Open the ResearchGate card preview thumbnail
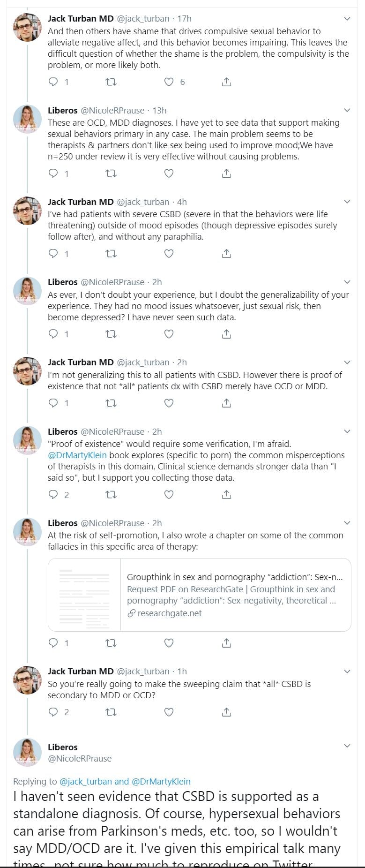This screenshot has width=365, height=868. click(84, 595)
